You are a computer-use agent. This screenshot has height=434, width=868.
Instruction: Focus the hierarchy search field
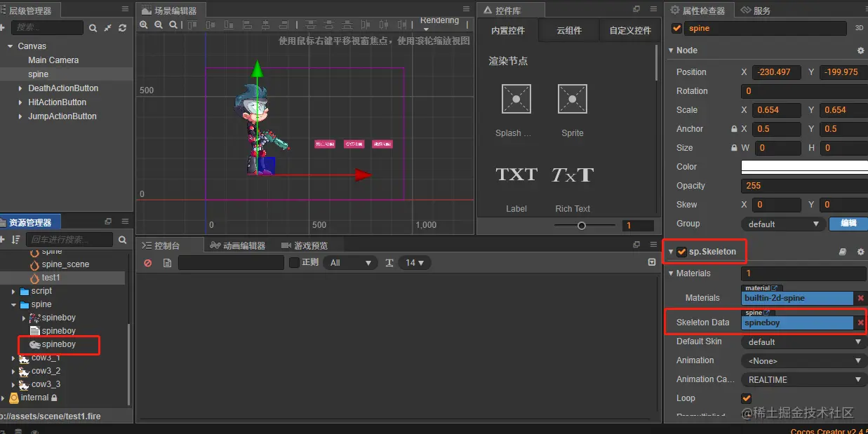pos(47,28)
